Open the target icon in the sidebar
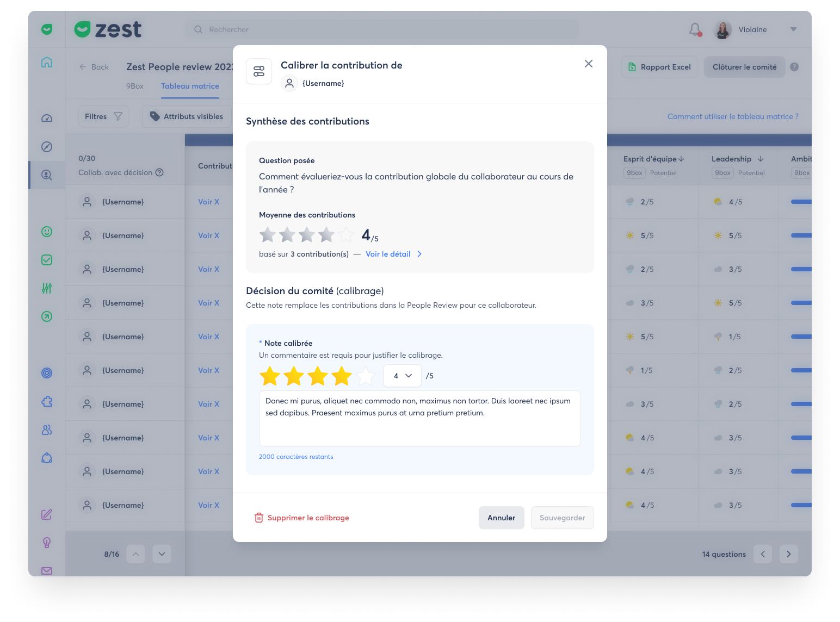Screen dimensions: 840x622 pyautogui.click(x=47, y=373)
